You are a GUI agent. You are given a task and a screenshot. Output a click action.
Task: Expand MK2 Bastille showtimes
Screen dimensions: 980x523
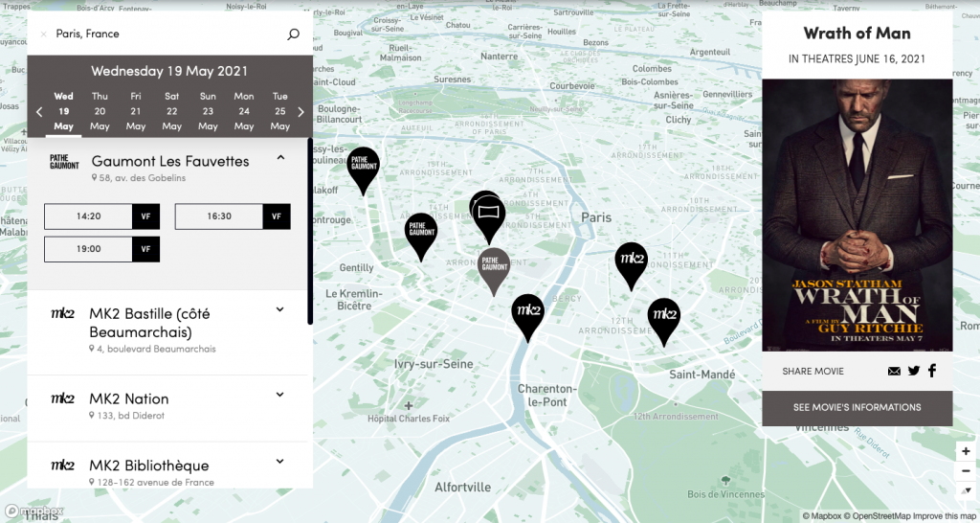(x=280, y=309)
